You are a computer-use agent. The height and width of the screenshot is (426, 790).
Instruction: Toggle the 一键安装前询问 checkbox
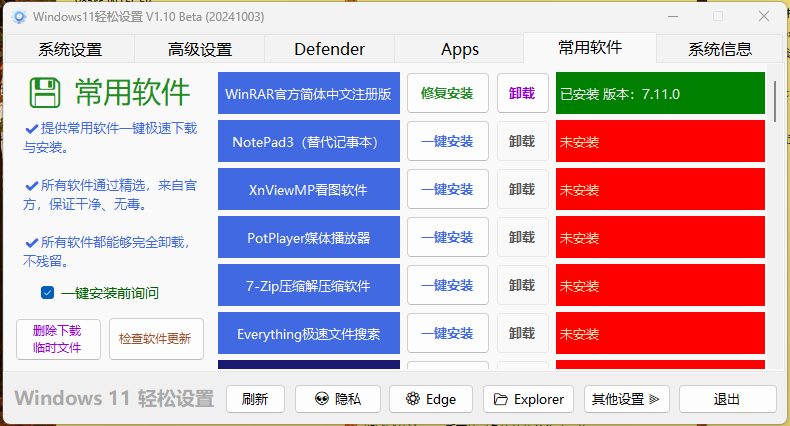tap(47, 293)
